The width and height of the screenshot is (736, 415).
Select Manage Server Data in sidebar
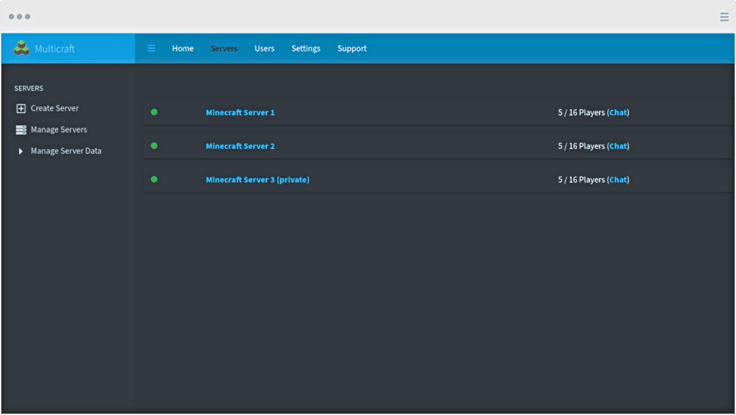pyautogui.click(x=66, y=151)
